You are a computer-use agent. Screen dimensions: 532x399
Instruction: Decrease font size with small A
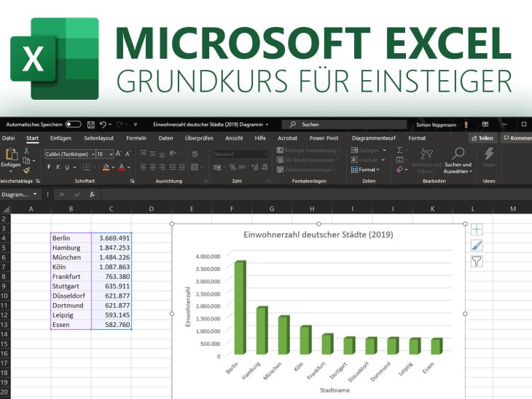tap(128, 154)
